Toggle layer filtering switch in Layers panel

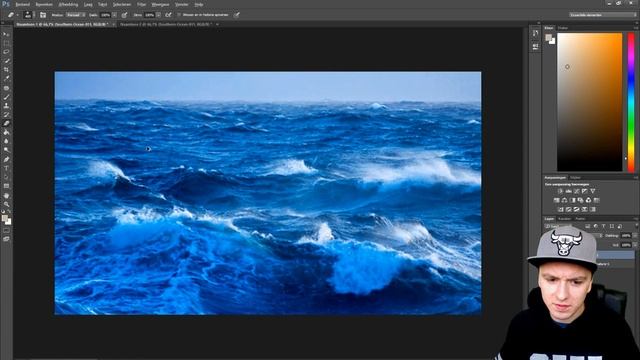click(636, 226)
